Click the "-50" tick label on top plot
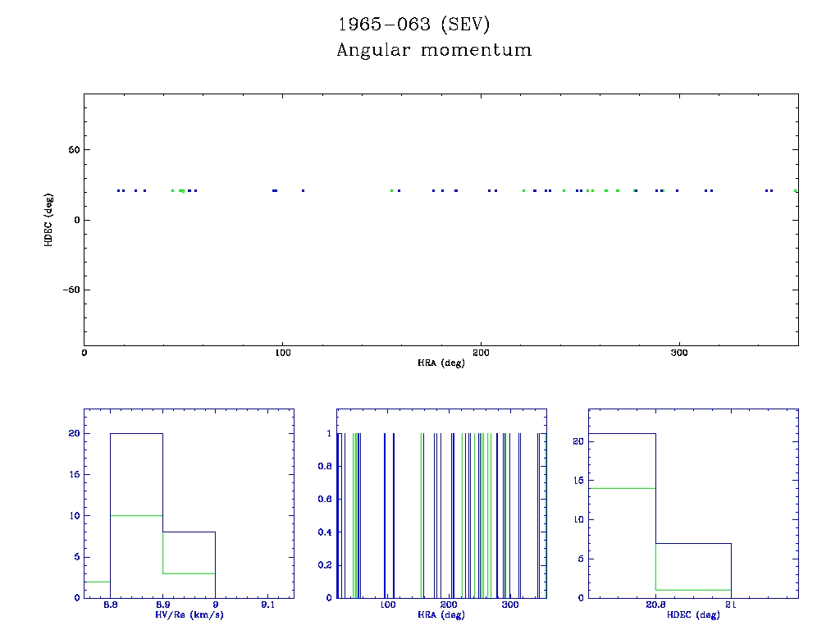Viewport: 840px width, 630px height. pos(69,290)
